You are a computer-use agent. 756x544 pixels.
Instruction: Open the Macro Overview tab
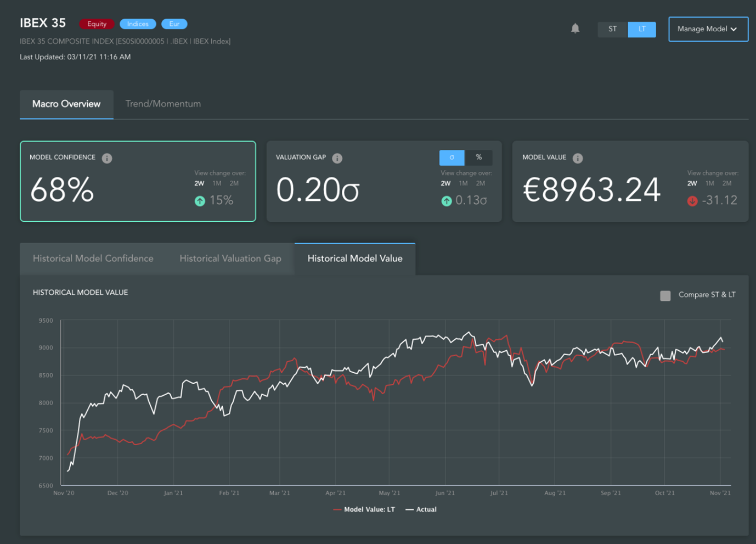[x=66, y=104]
